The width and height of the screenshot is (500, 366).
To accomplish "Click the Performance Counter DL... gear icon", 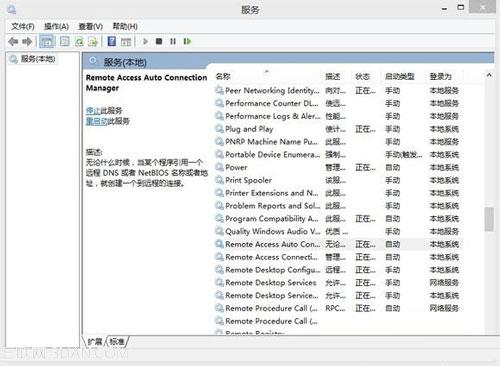I will click(219, 103).
